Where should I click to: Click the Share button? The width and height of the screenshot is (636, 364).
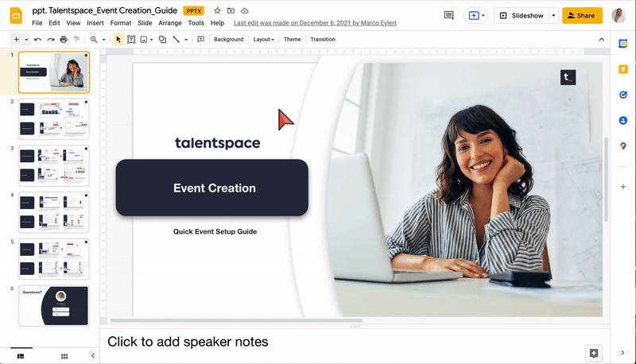pyautogui.click(x=582, y=15)
